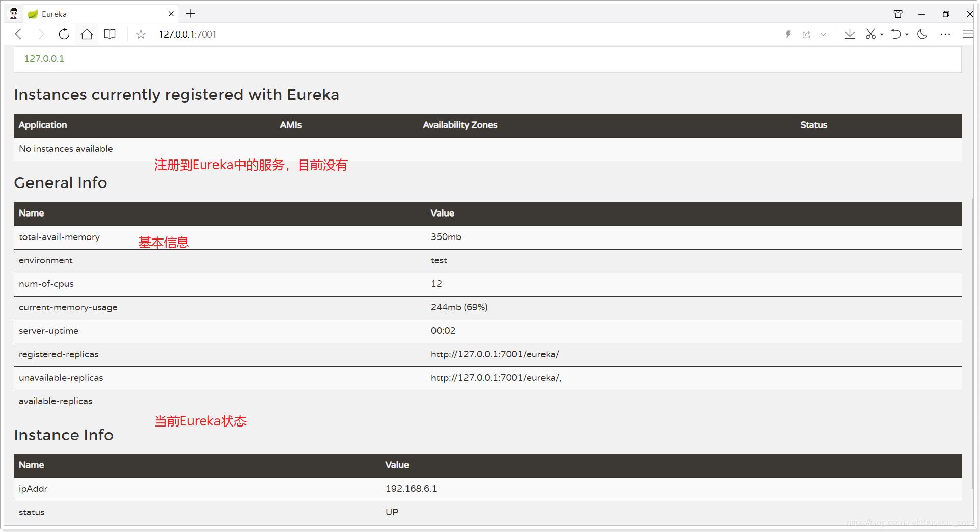Screen dimensions: 980x532
Task: Click the registered-replicas URL value
Action: (x=495, y=354)
